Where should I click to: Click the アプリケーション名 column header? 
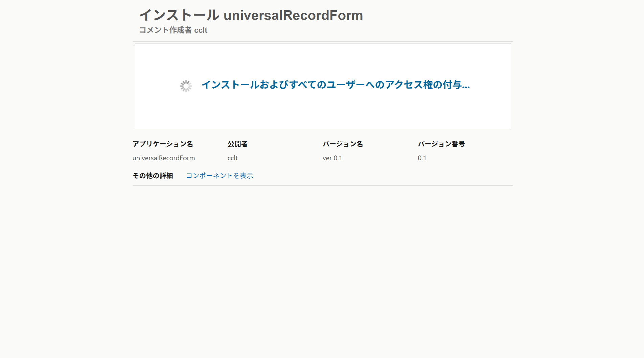tap(163, 144)
